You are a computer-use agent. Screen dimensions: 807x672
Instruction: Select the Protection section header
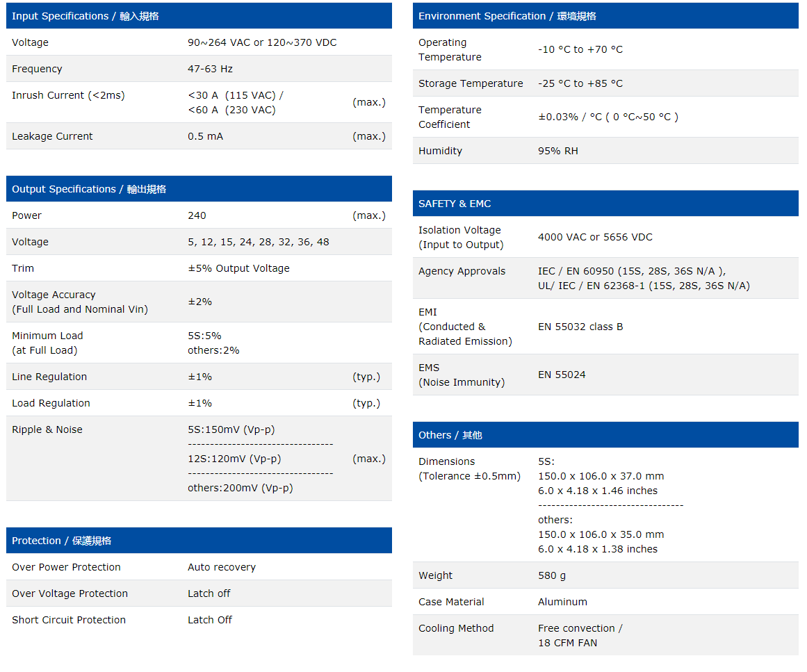pos(62,541)
